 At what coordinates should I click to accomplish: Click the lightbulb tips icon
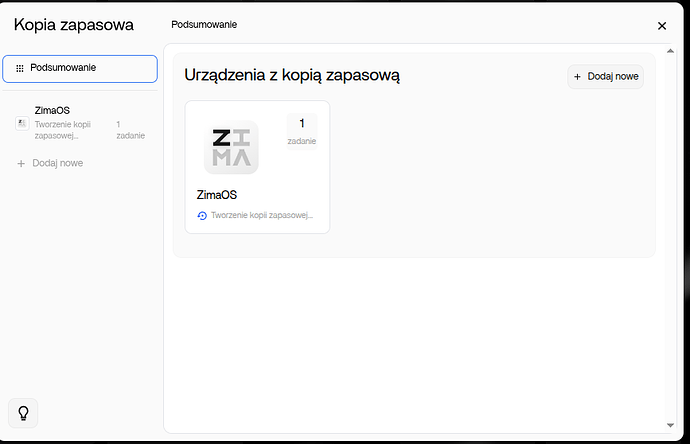pos(24,412)
